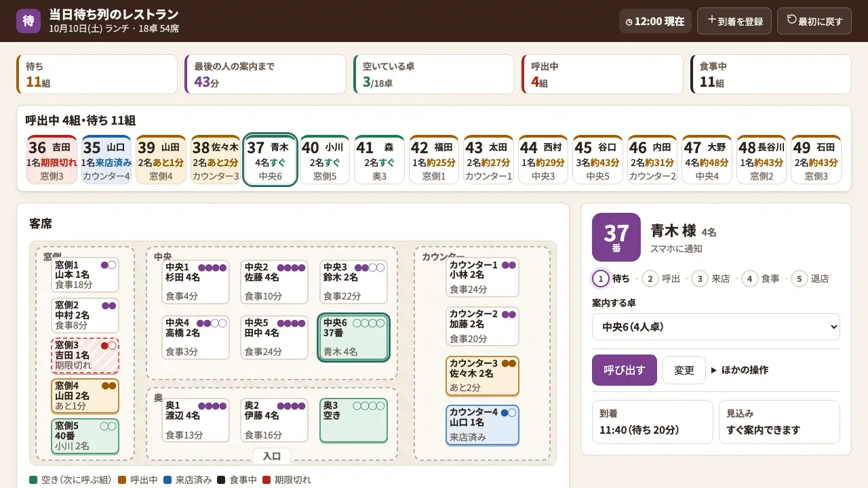The height and width of the screenshot is (488, 868).
Task: Select highlighted table 中央6 for 青木
Action: coord(353,338)
